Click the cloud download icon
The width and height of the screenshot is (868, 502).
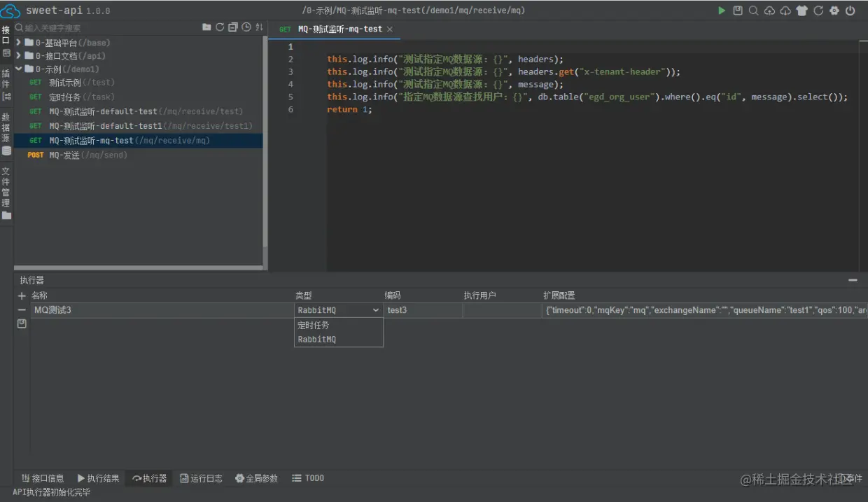coord(785,11)
